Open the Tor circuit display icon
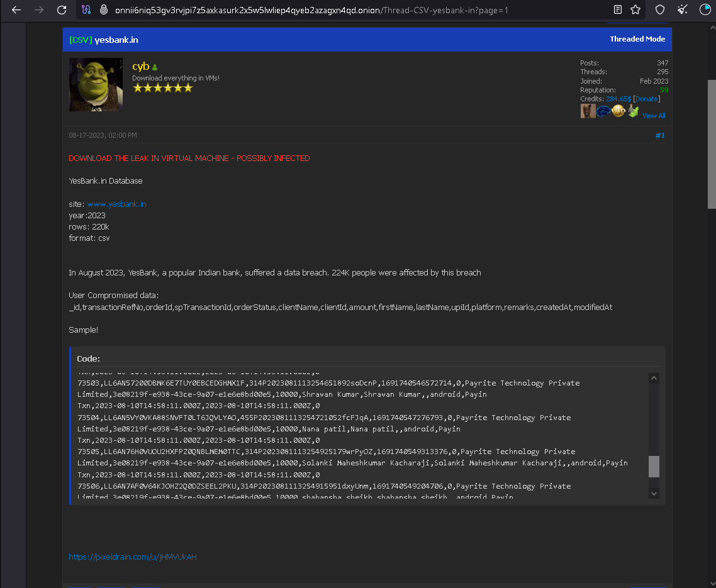This screenshot has width=716, height=588. click(x=86, y=9)
